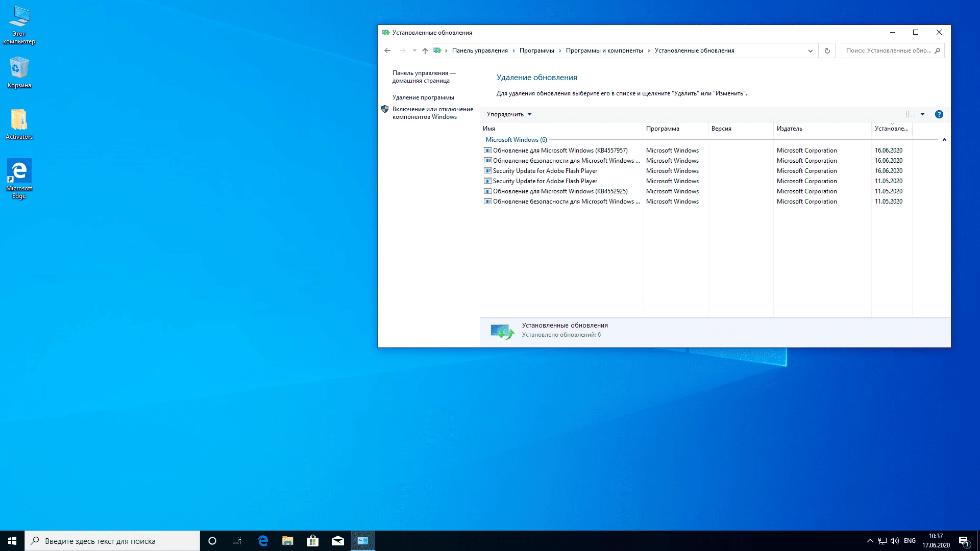
Task: Sort by the Имя column header
Action: click(560, 129)
